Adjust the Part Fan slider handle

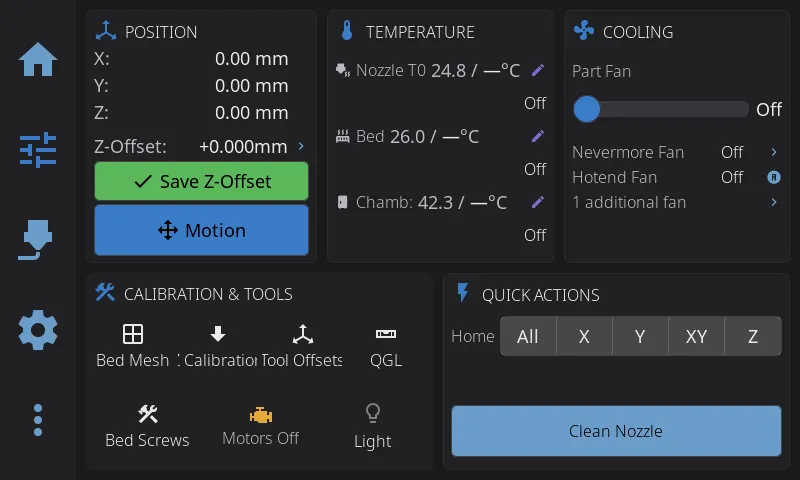coord(587,109)
